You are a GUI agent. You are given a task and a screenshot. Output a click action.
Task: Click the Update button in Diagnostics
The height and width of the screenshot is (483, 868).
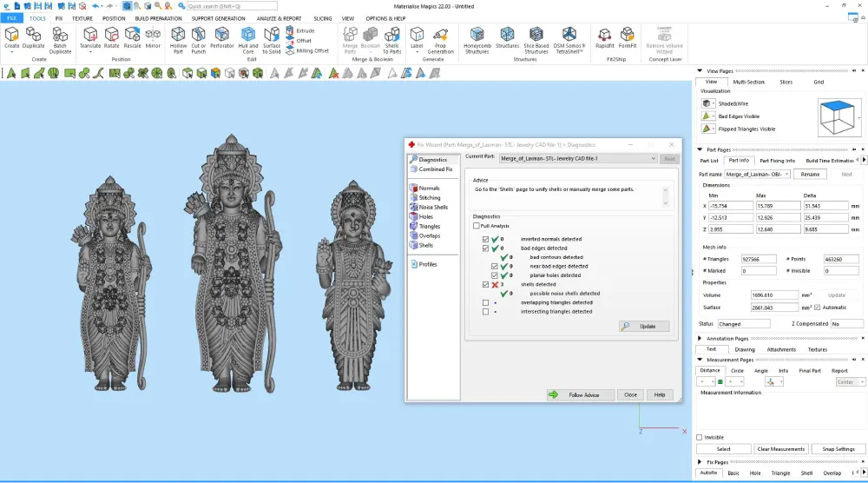tap(644, 327)
